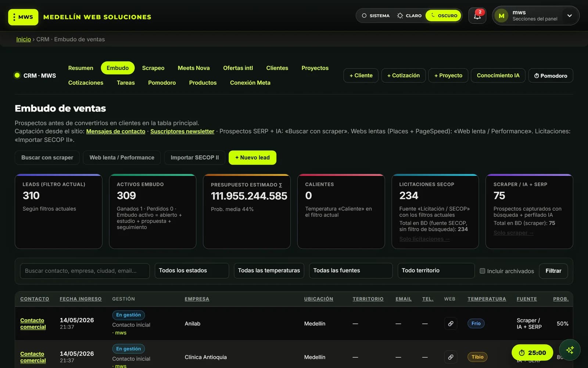The image size is (588, 368).
Task: Open Contacto comercial link for Clínica Antioquia
Action: tap(33, 357)
